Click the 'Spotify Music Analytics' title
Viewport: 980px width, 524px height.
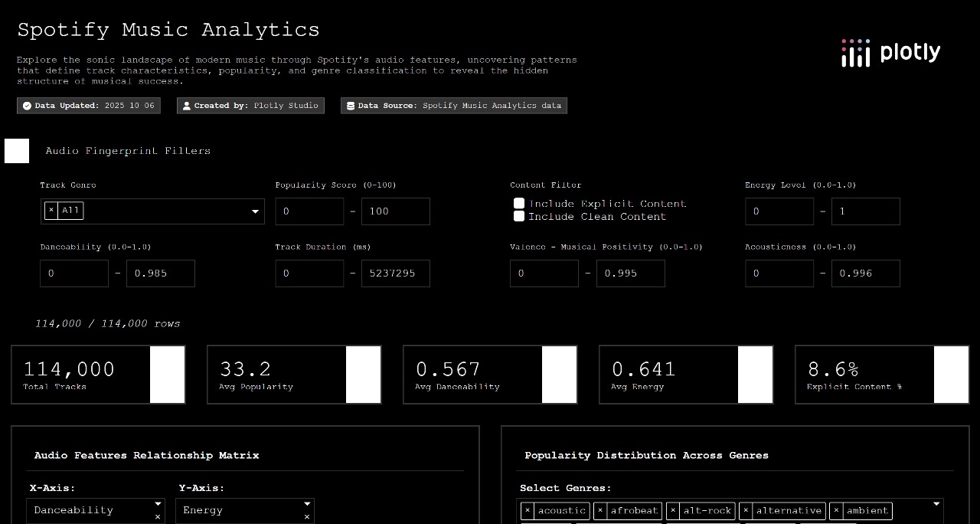click(168, 30)
